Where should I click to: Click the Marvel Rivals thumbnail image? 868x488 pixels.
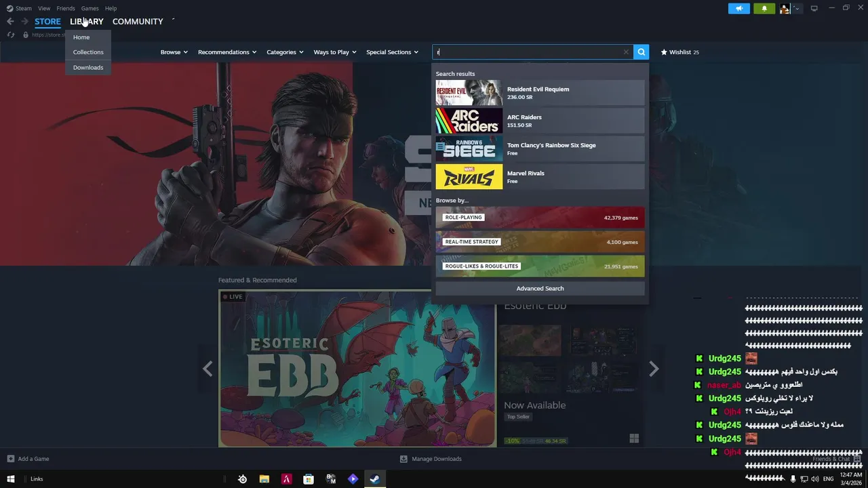pyautogui.click(x=469, y=177)
